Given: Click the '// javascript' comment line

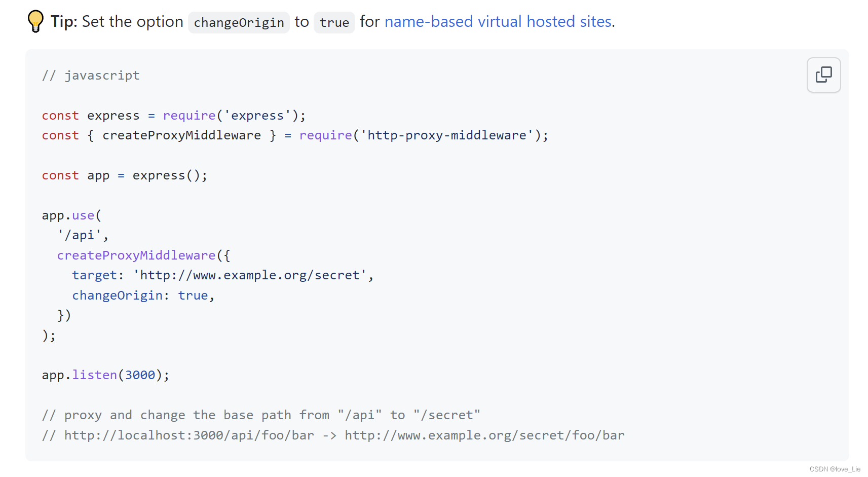Looking at the screenshot, I should click(91, 76).
